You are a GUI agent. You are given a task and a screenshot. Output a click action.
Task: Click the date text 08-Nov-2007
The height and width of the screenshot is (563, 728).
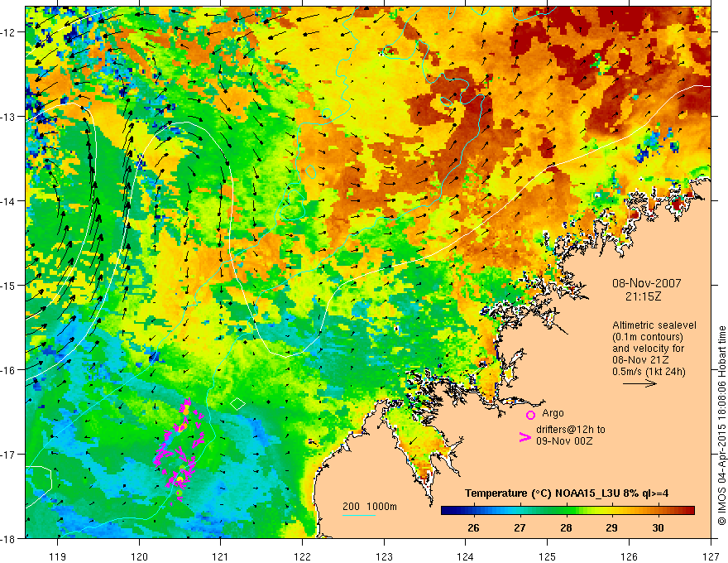pyautogui.click(x=647, y=283)
